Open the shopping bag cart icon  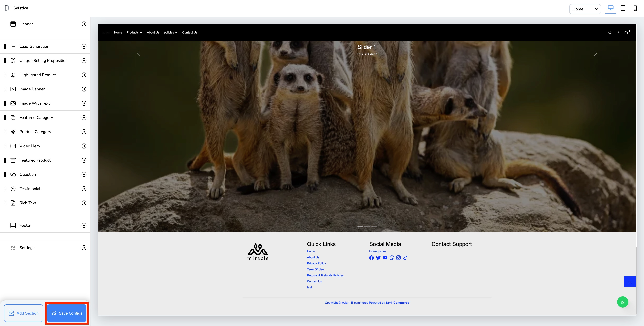[x=626, y=33]
